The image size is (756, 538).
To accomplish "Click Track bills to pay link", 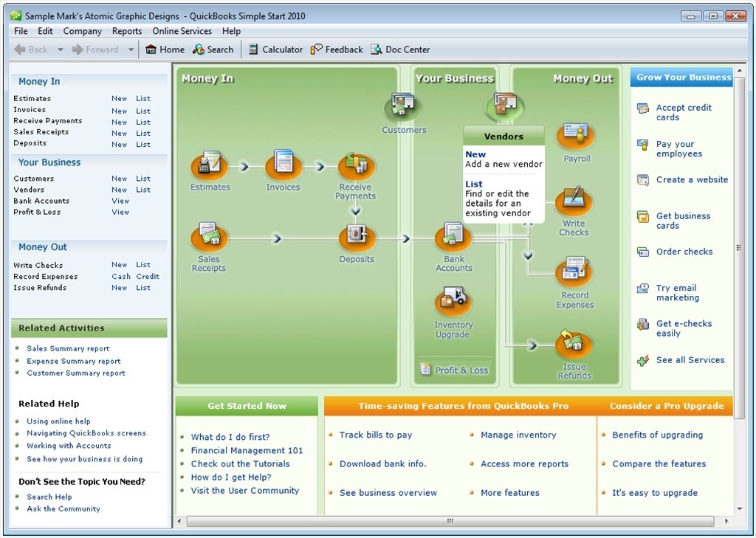I will coord(376,435).
